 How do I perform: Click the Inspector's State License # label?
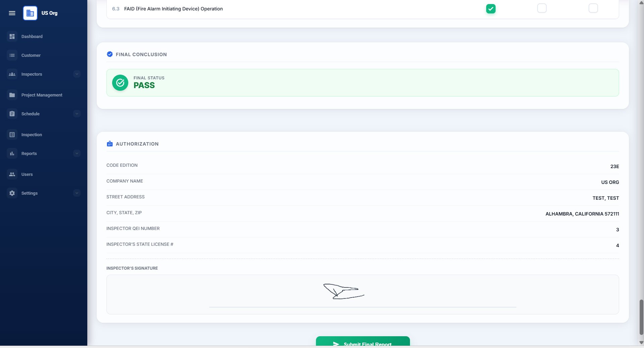tap(140, 244)
